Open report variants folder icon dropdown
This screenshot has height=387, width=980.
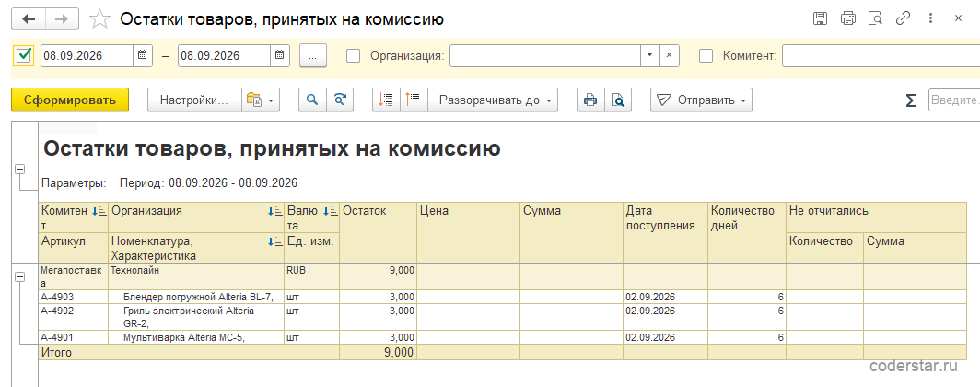(261, 100)
